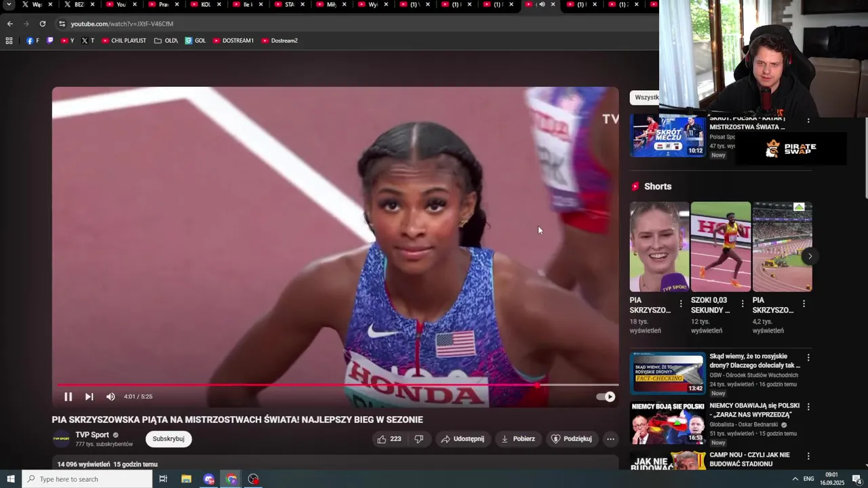Subscribe with the Subskrybuj button
The image size is (868, 488).
pyautogui.click(x=169, y=439)
